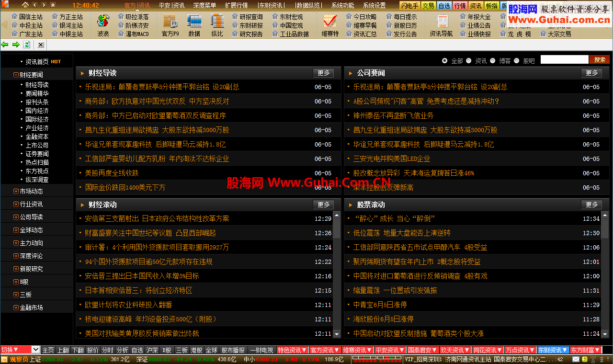
Task: Click the orange 搜索 search button
Action: [x=600, y=60]
